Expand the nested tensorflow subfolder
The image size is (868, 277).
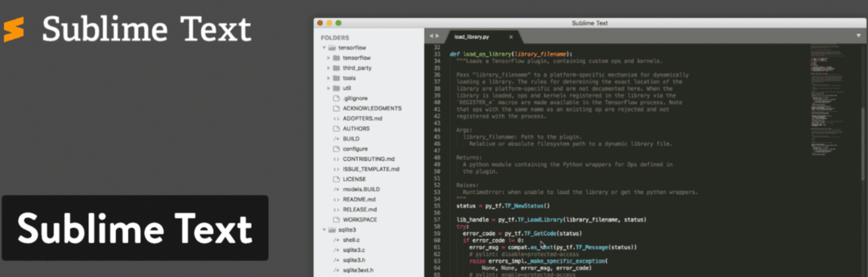coord(329,58)
